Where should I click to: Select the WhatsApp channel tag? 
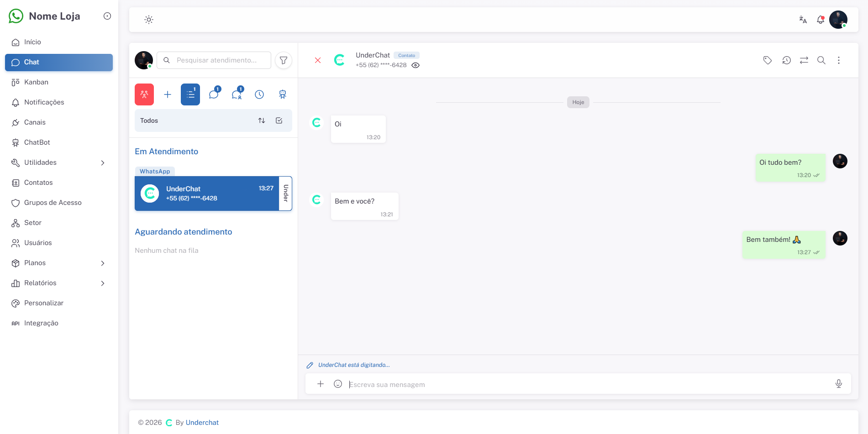pyautogui.click(x=155, y=172)
